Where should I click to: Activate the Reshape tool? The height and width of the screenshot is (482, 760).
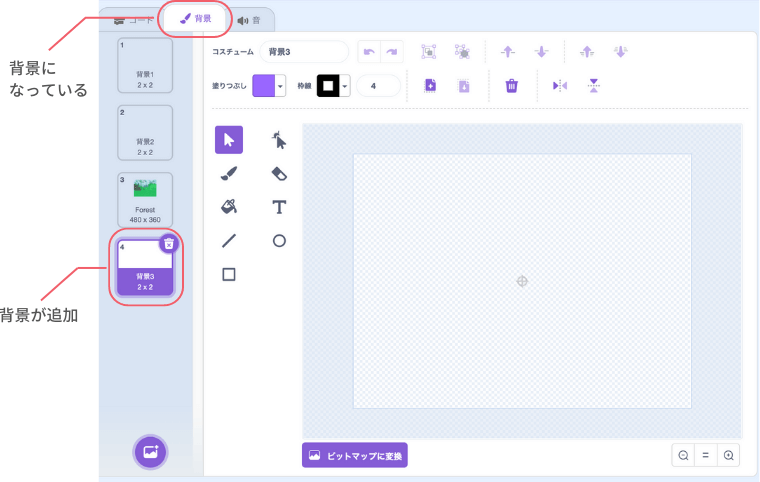click(279, 141)
